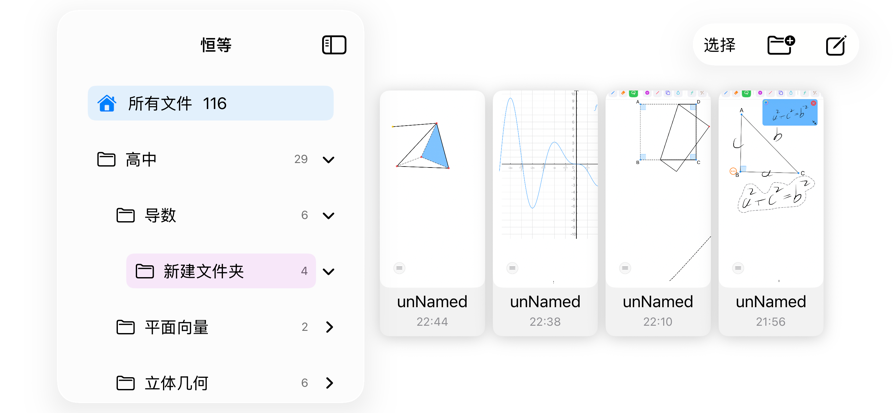Click the 高中 folder icon
Screen dimensions: 896x413
point(106,159)
